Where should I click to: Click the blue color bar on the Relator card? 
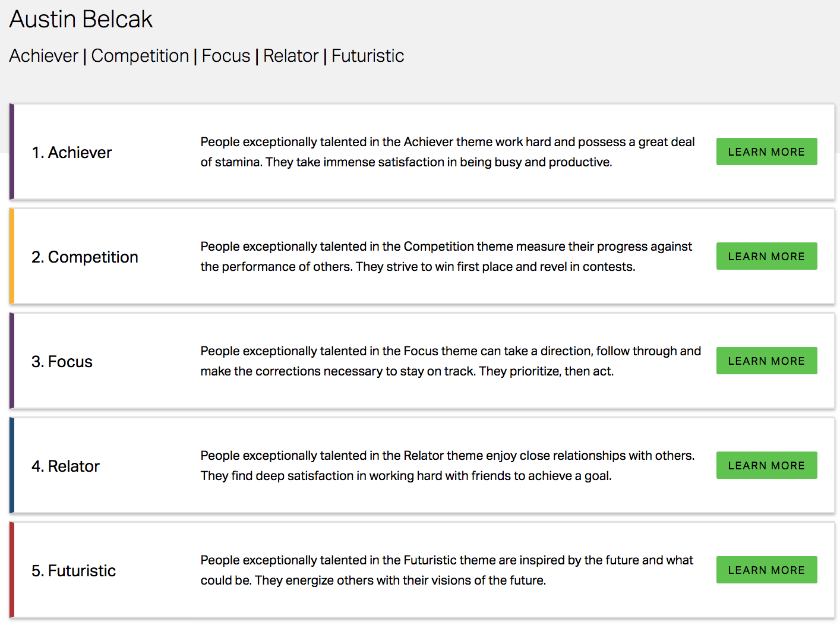tap(12, 465)
